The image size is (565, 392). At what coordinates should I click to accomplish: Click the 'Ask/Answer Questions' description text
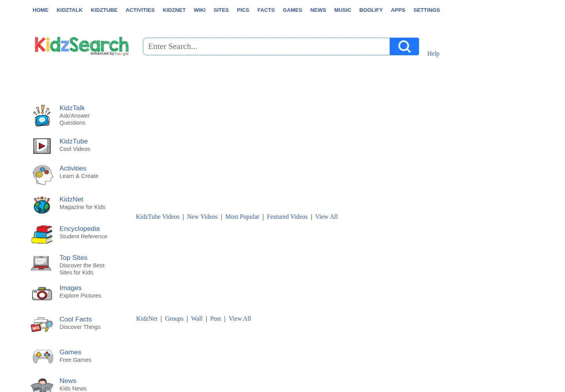point(75,119)
